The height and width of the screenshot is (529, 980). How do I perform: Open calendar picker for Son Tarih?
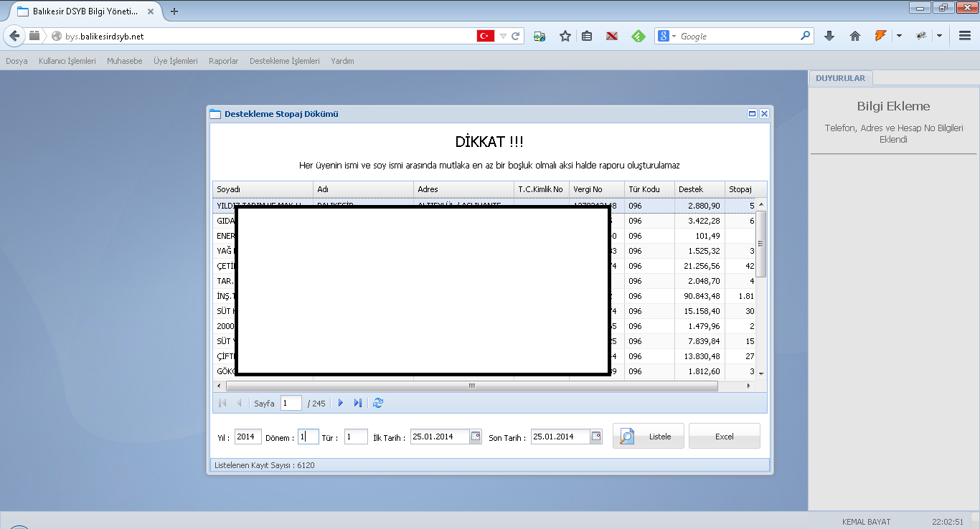(x=595, y=437)
